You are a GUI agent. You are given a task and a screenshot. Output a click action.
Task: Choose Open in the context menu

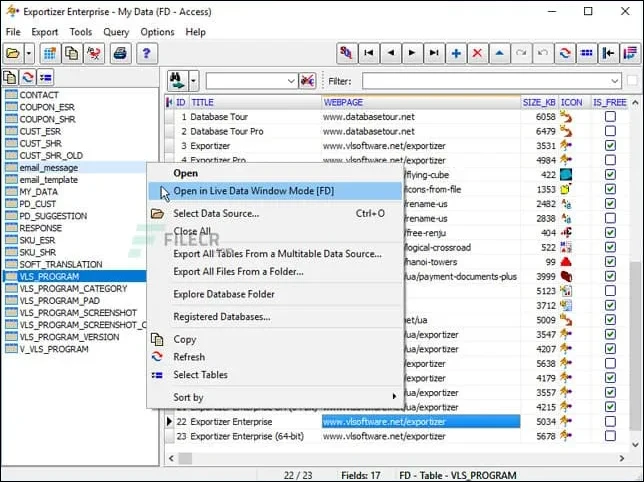(x=275, y=173)
